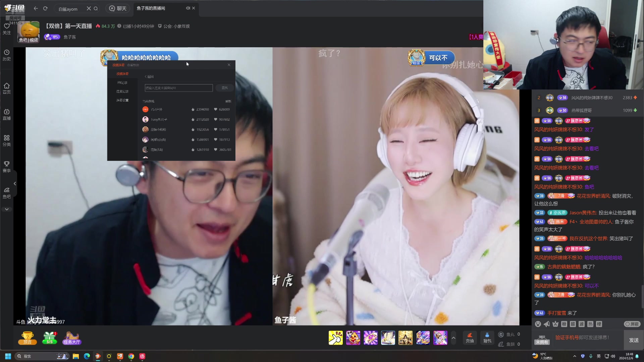Click 验证手机号 verification link

567,338
